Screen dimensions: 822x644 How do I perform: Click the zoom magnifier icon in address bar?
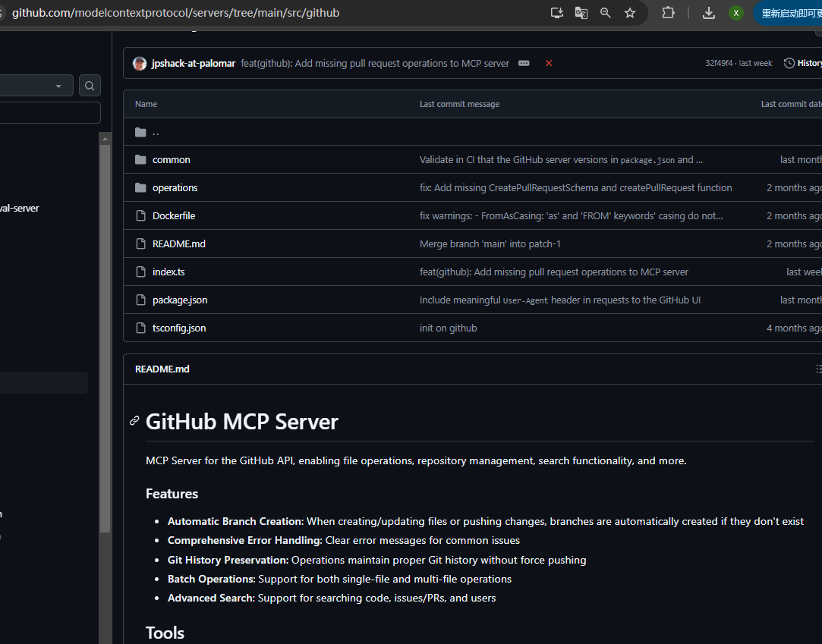[606, 13]
